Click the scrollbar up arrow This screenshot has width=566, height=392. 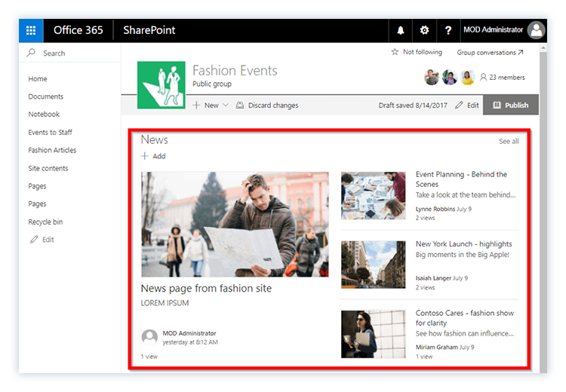coord(543,47)
